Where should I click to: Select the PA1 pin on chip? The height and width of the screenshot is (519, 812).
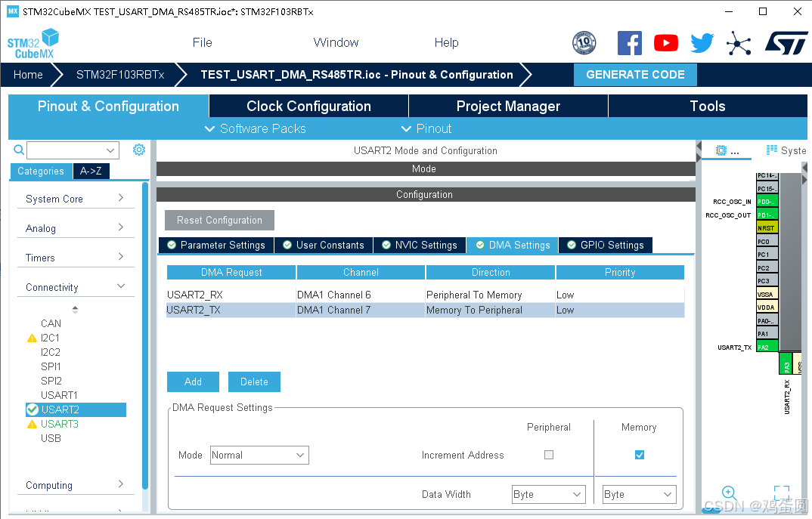pyautogui.click(x=767, y=333)
